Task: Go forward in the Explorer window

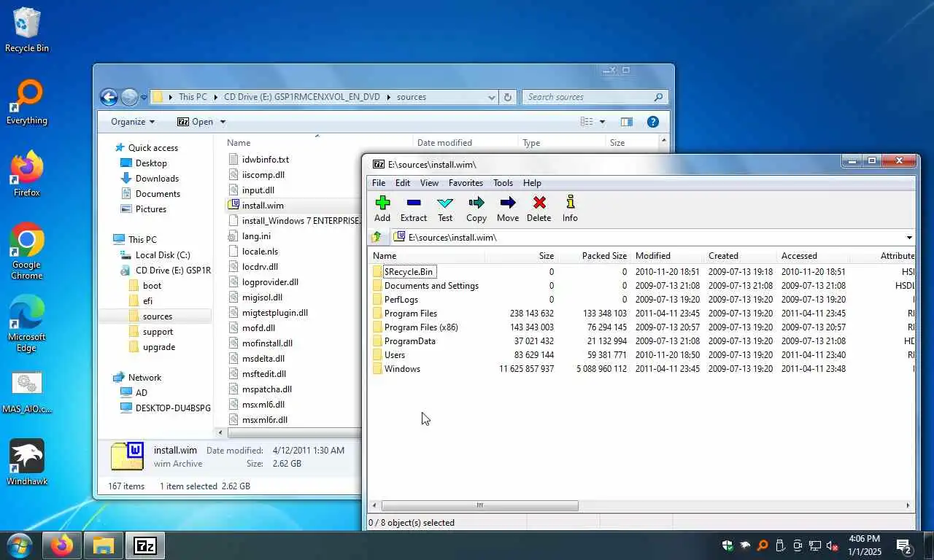Action: [x=129, y=97]
